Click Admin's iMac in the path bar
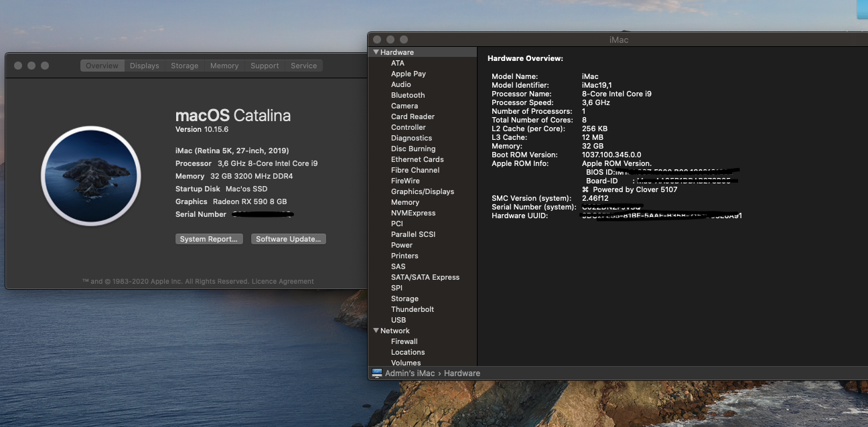The width and height of the screenshot is (868, 427). pos(410,373)
